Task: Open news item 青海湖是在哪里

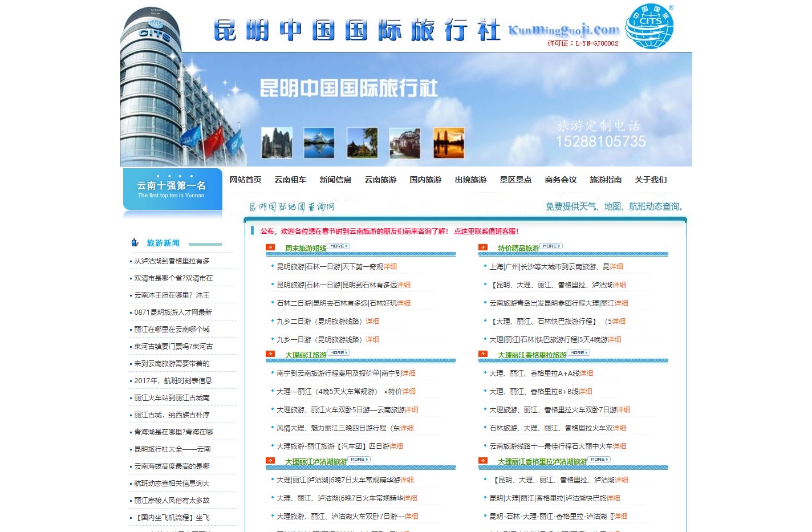Action: 173,432
